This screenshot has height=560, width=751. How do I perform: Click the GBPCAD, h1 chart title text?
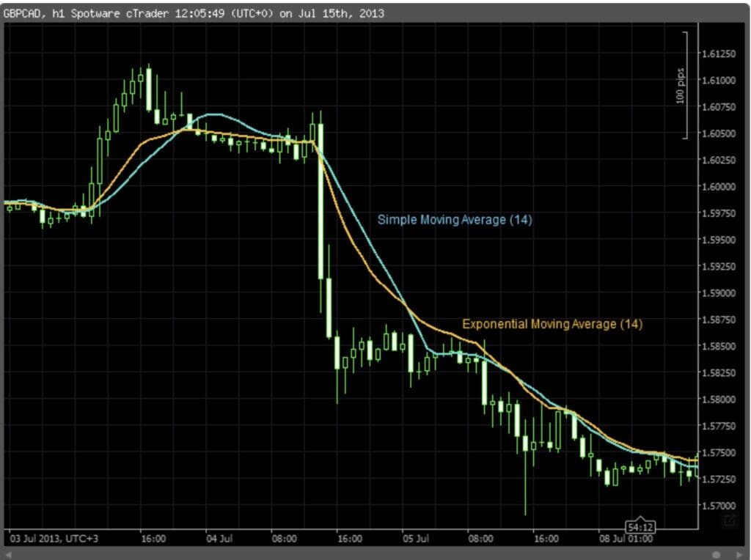[34, 13]
